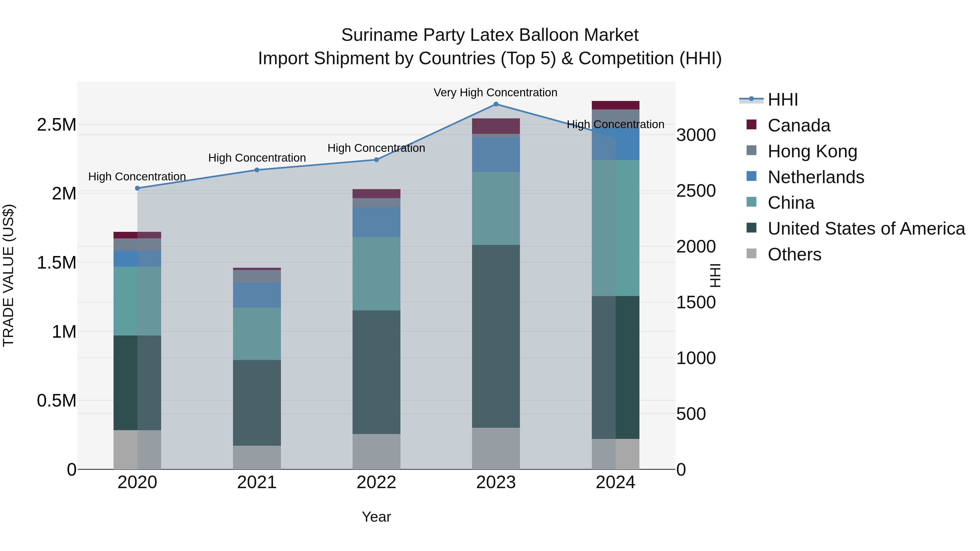
Task: Select the 2023 HHI peak data point
Action: point(496,104)
